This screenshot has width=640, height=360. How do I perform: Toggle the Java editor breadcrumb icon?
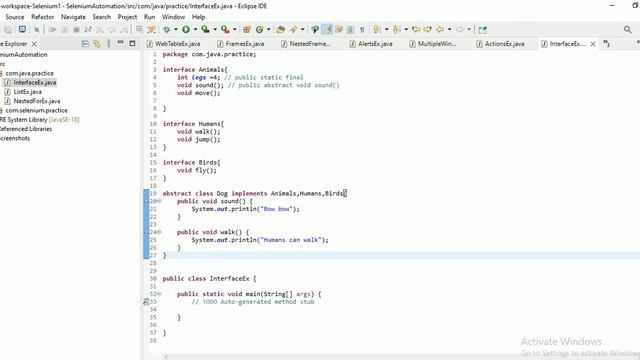[315, 29]
